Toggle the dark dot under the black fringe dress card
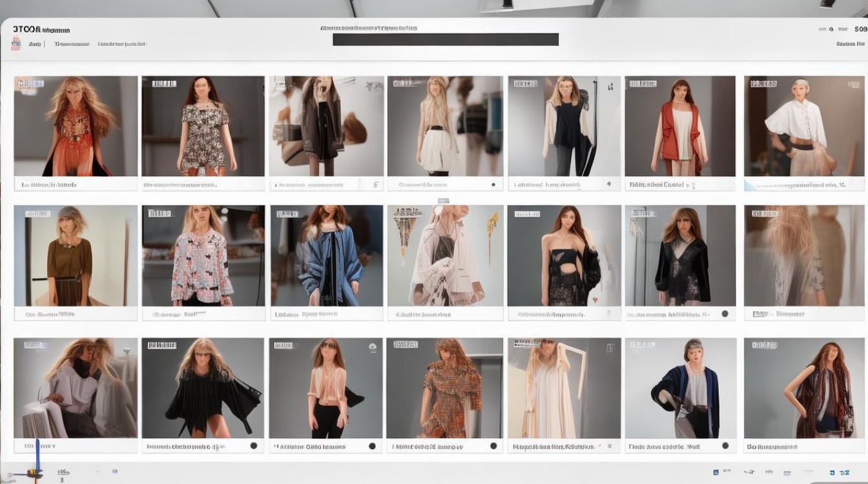The image size is (868, 484). [x=254, y=446]
